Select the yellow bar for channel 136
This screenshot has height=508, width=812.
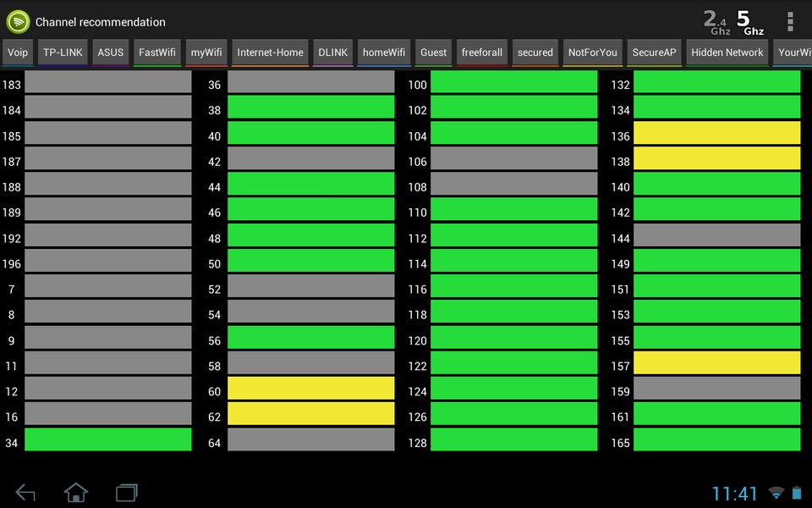click(x=717, y=133)
